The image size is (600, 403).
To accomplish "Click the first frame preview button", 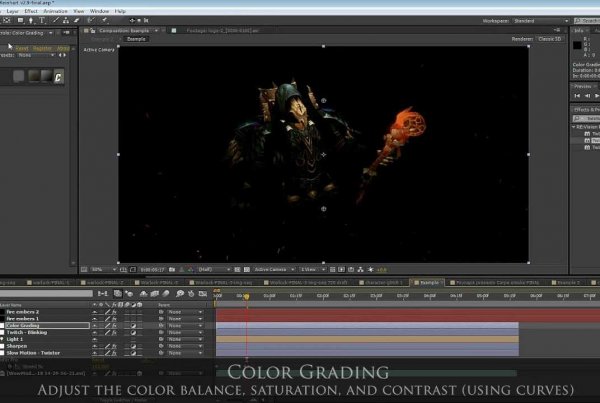I will click(x=577, y=96).
